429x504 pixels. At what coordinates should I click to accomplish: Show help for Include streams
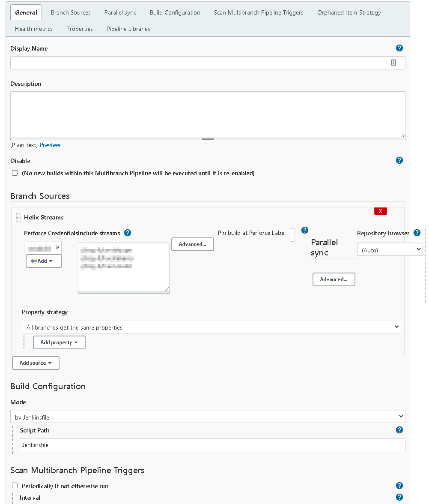128,233
